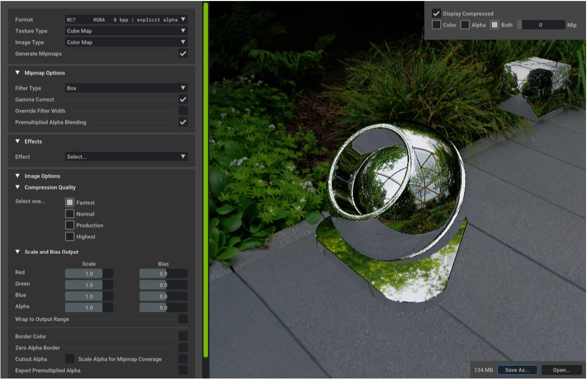Select the Alpha channel display option
The height and width of the screenshot is (380, 588).
pos(465,25)
